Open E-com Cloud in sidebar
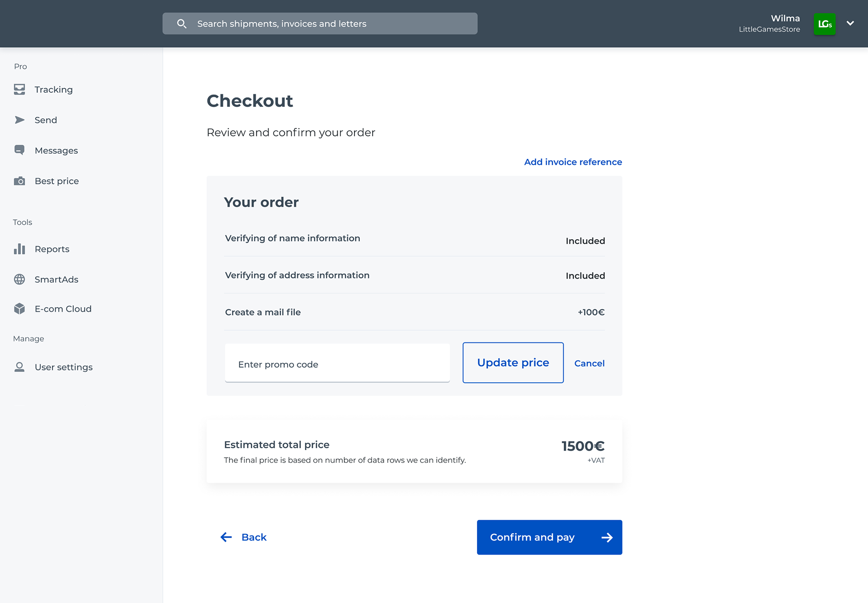 [63, 309]
